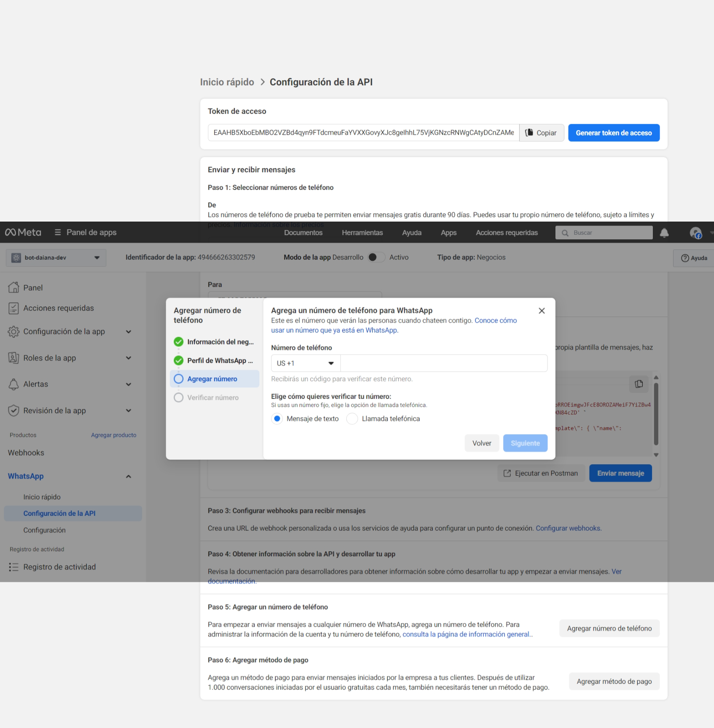Click the code sample scrollbar thumb
The image size is (714, 728).
coord(656,414)
